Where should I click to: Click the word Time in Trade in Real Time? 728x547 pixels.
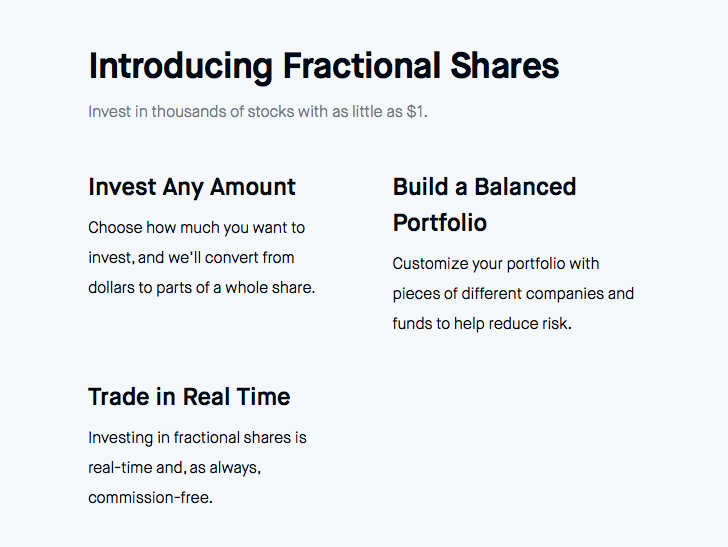[x=263, y=397]
